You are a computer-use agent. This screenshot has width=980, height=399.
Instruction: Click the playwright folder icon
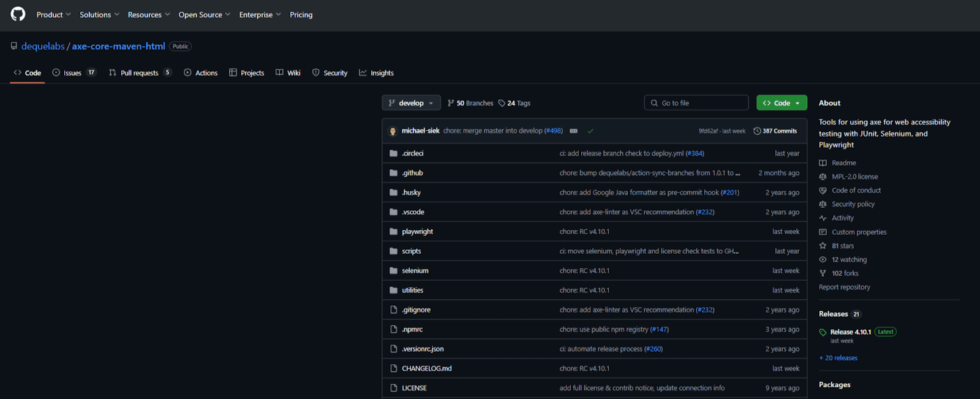394,232
